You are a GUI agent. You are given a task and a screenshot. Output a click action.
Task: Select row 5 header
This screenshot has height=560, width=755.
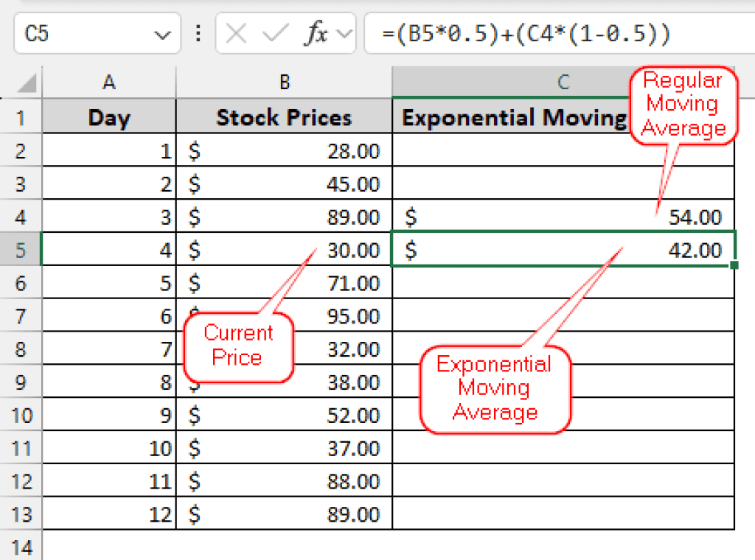tap(21, 250)
